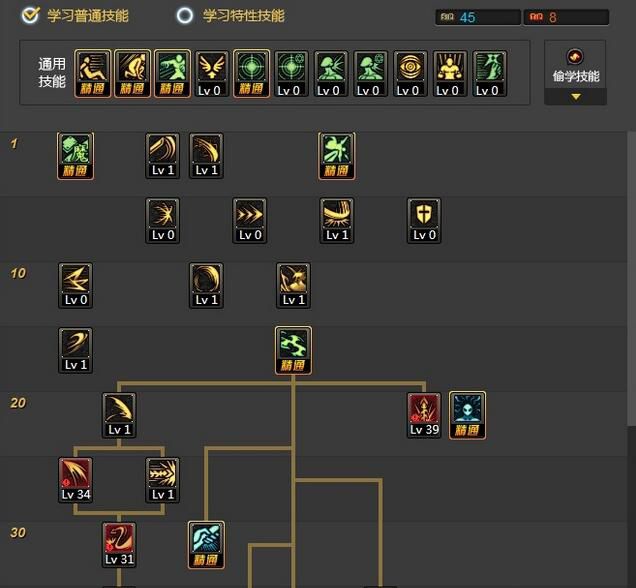636x588 pixels.
Task: Click the skill tree vertical scrollbar
Action: coord(631,278)
